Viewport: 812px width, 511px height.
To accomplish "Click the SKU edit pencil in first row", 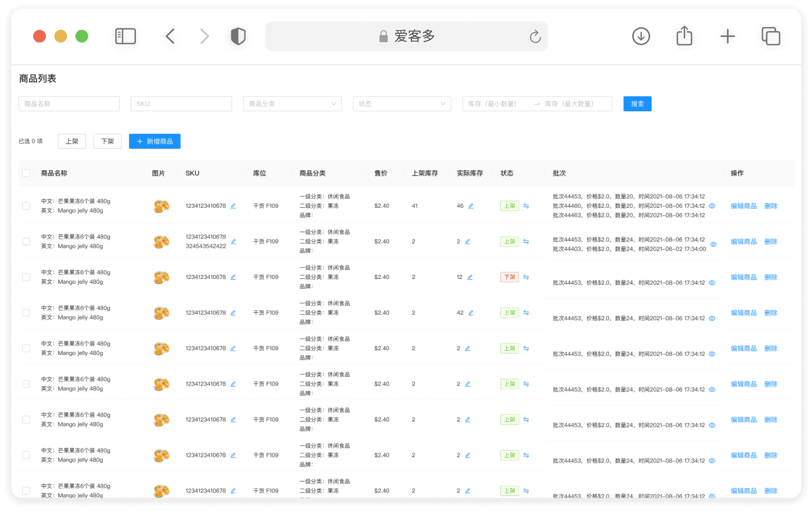I will coord(233,206).
